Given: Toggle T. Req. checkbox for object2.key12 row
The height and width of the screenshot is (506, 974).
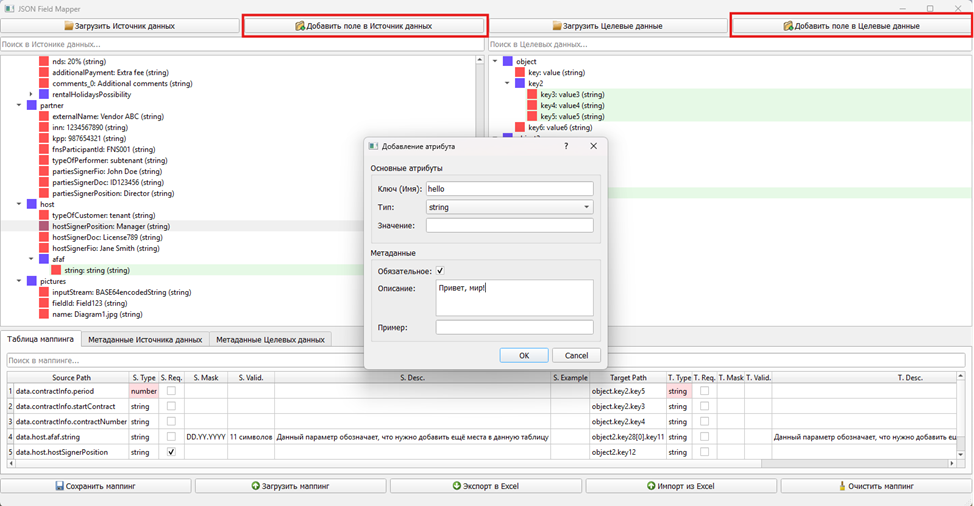Looking at the screenshot, I should [704, 452].
